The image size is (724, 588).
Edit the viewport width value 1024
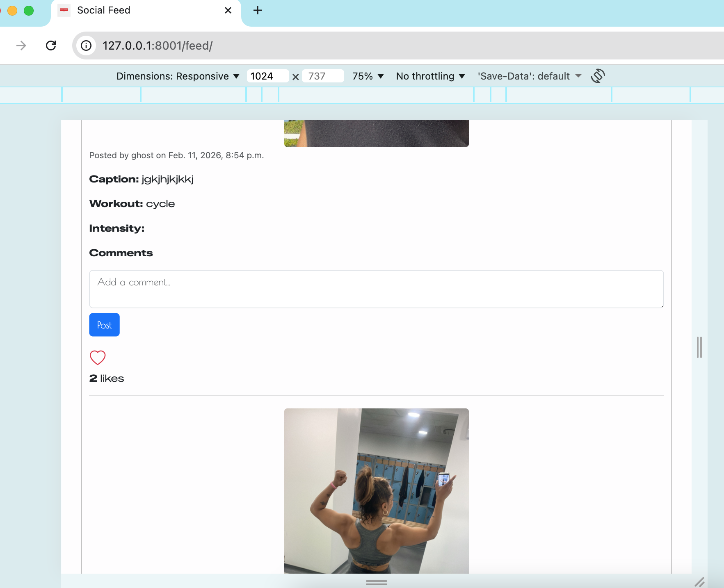click(267, 76)
